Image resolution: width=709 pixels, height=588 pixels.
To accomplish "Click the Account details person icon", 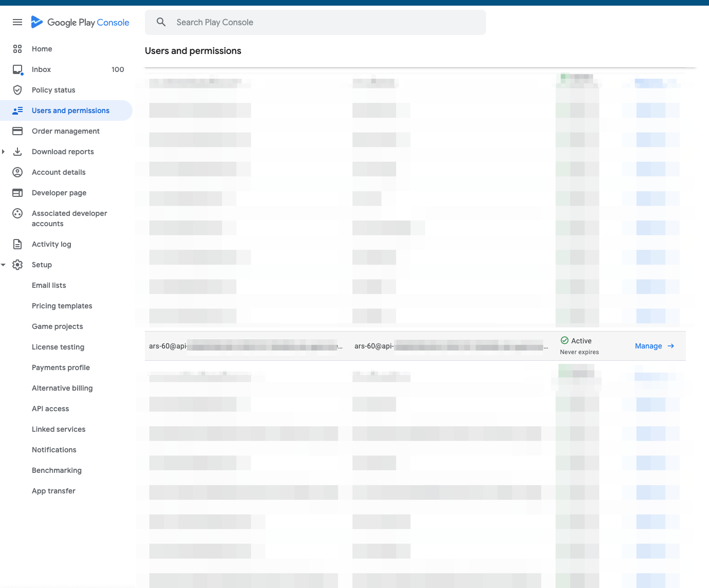I will (x=17, y=172).
